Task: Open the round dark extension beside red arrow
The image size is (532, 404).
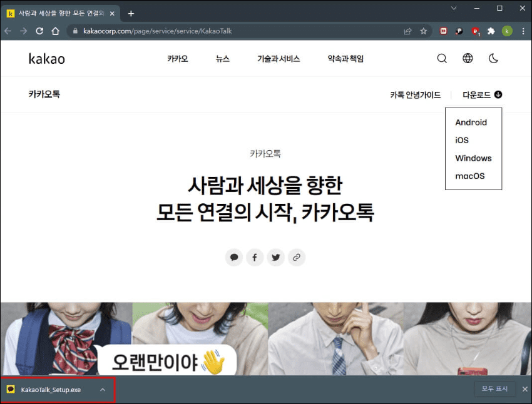Action: (x=459, y=31)
